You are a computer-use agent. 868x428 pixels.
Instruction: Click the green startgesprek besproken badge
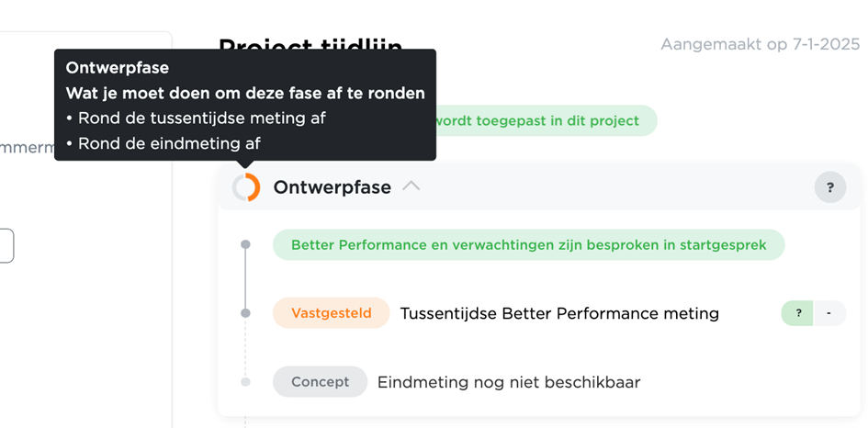529,244
